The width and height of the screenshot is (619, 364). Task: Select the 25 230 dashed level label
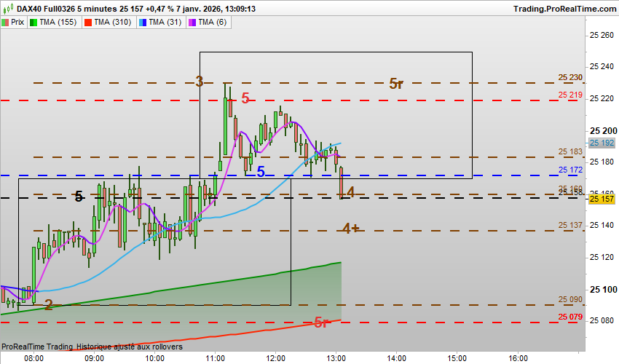click(570, 77)
